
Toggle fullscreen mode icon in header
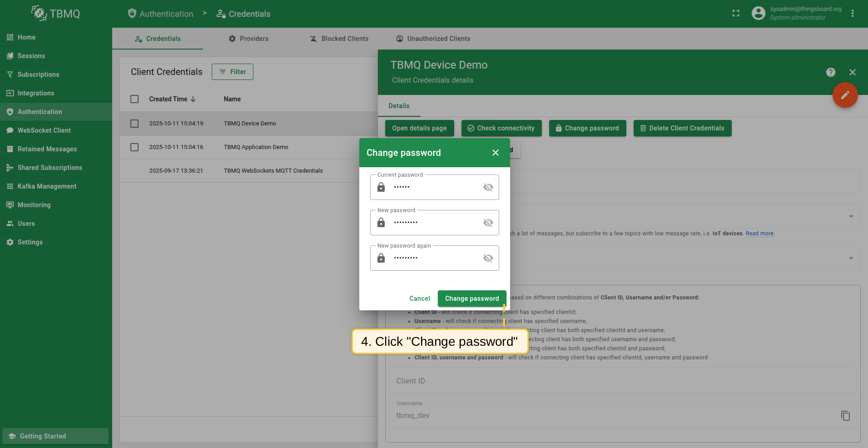pos(736,14)
